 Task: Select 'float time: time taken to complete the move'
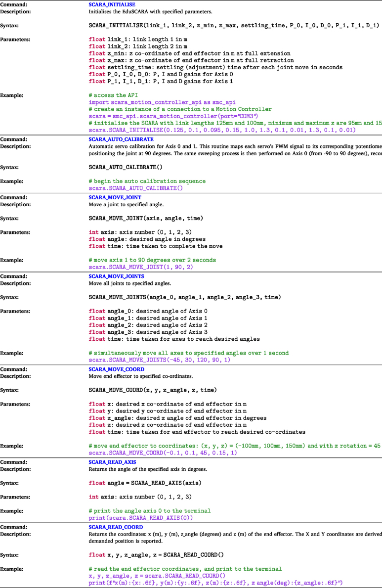156,246
